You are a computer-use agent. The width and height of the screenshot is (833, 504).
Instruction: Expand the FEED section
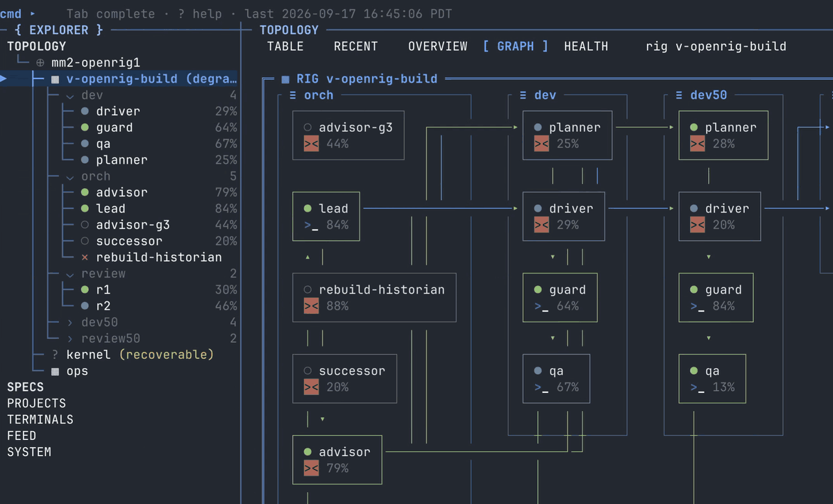tap(22, 436)
